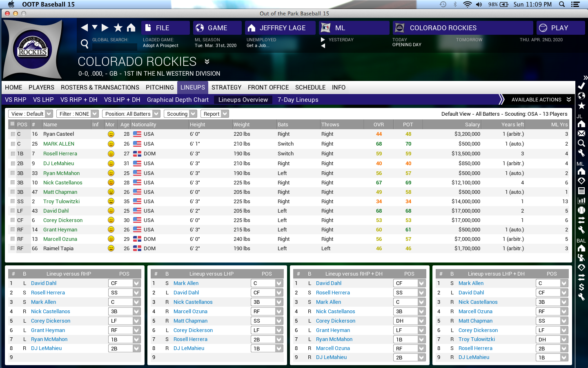
Task: Click the Colorado Rockies team logo
Action: (33, 49)
